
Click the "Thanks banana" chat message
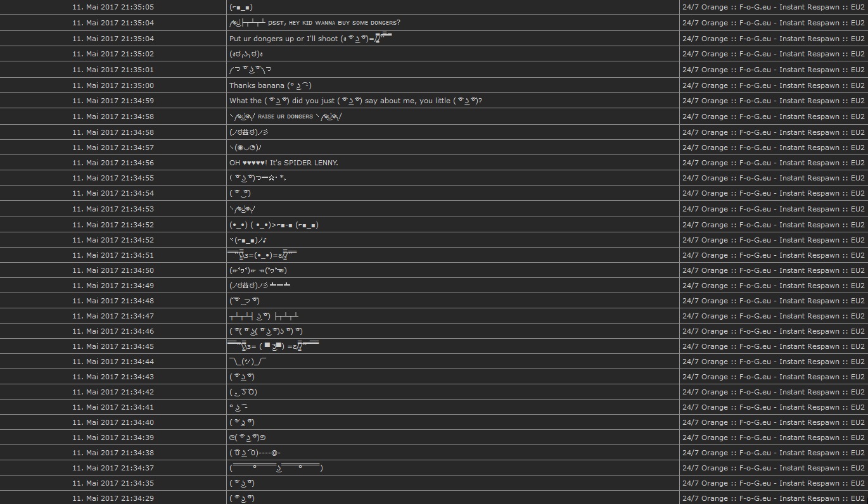pyautogui.click(x=270, y=85)
